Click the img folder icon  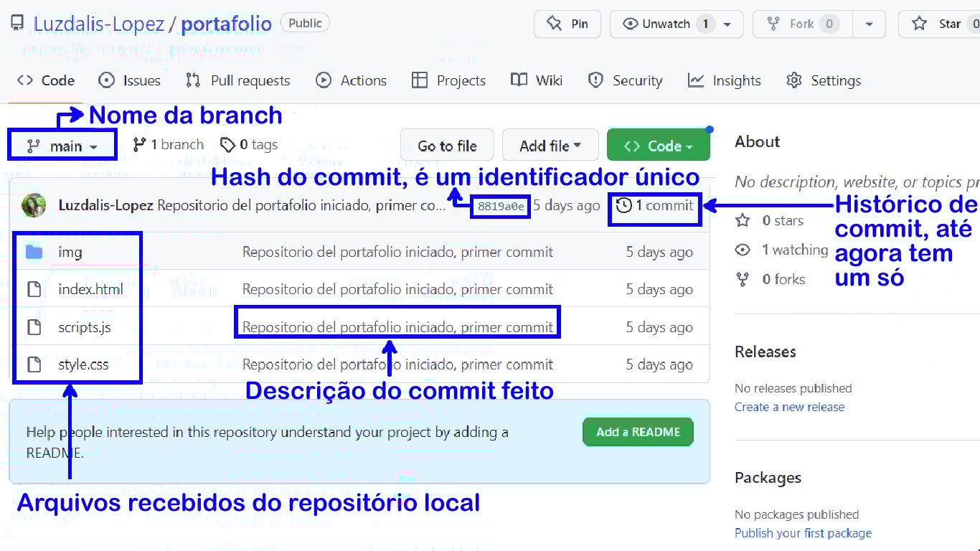[34, 252]
